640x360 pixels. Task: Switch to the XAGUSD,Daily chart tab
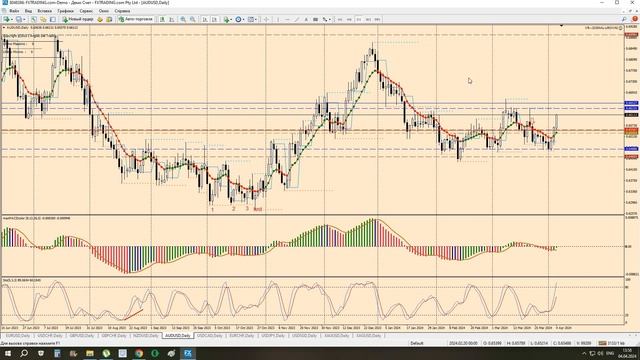click(369, 336)
